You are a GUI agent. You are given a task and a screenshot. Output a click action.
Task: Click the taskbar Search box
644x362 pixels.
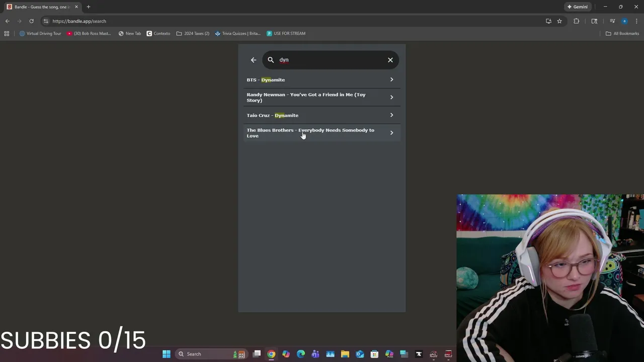(x=211, y=354)
